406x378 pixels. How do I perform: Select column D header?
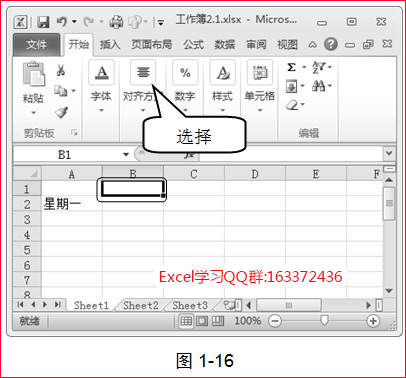tap(255, 174)
